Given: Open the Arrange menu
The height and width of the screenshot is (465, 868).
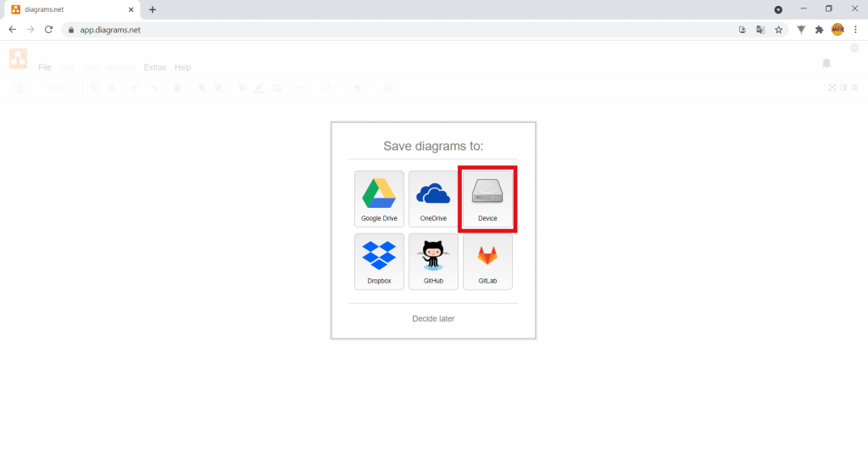Looking at the screenshot, I should coord(121,67).
